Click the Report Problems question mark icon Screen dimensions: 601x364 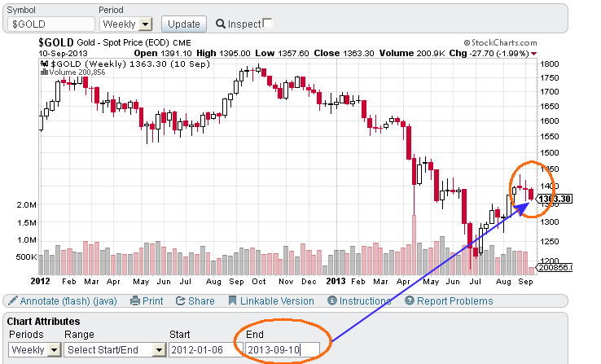(x=410, y=300)
